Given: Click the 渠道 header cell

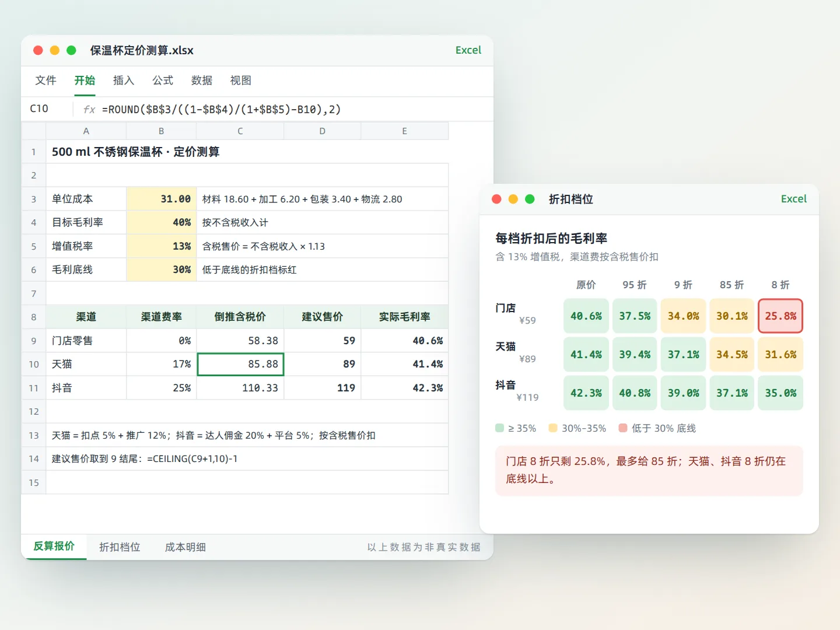Looking at the screenshot, I should [x=86, y=317].
